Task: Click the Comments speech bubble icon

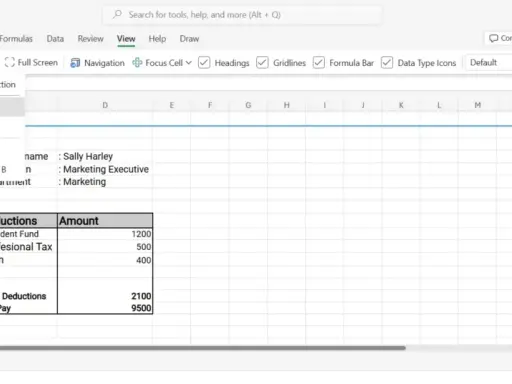Action: (493, 38)
